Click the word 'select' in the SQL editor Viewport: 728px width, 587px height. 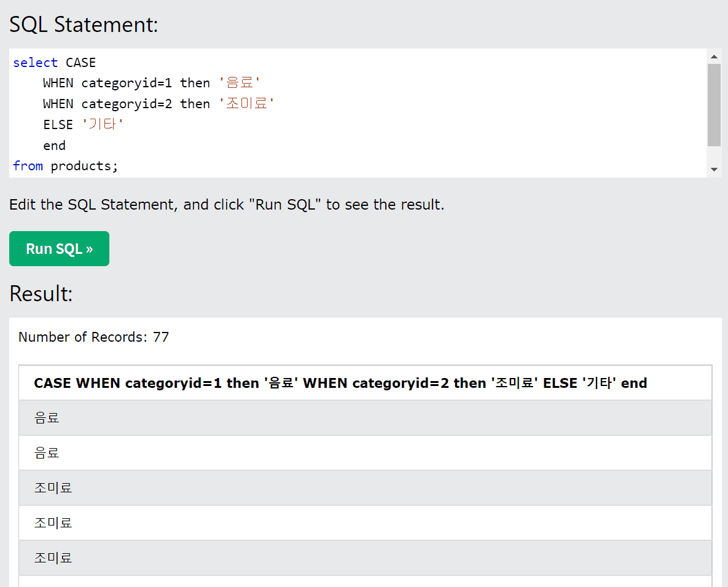[x=35, y=62]
